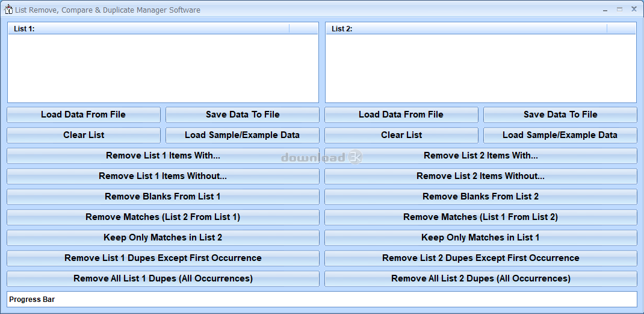Load Sample/Example Data into List 2
Viewport: 644px width, 314px height.
[560, 135]
